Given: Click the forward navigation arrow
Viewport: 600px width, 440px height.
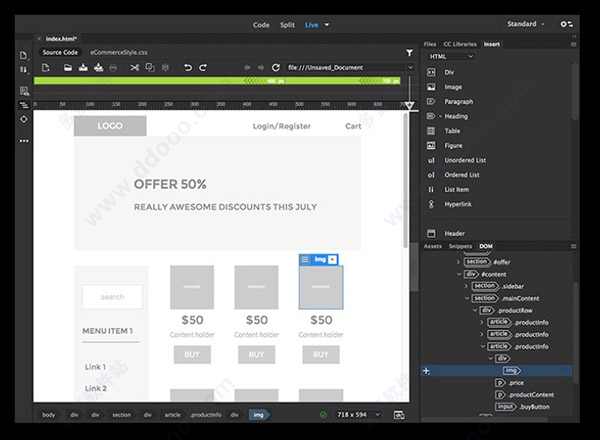Looking at the screenshot, I should pyautogui.click(x=261, y=68).
